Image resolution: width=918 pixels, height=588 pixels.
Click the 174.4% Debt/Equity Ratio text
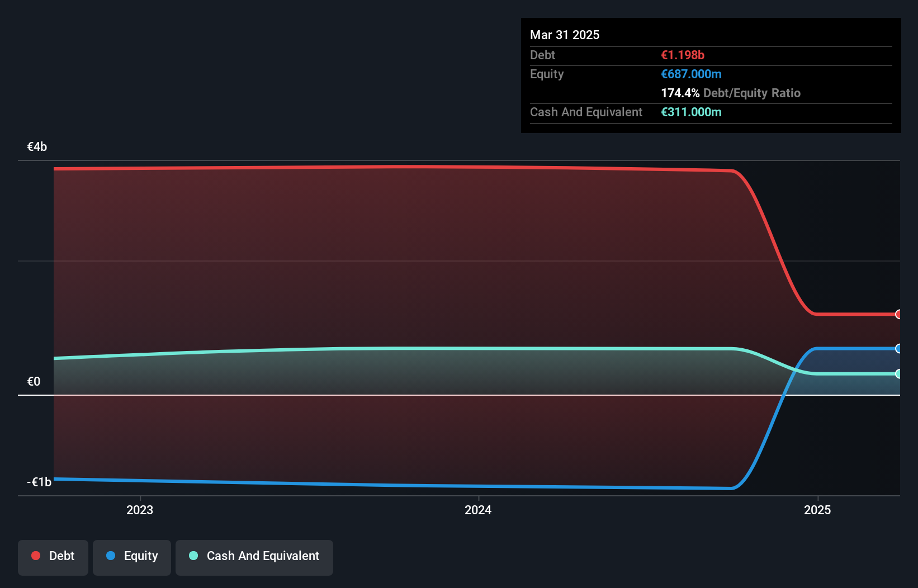(x=731, y=93)
